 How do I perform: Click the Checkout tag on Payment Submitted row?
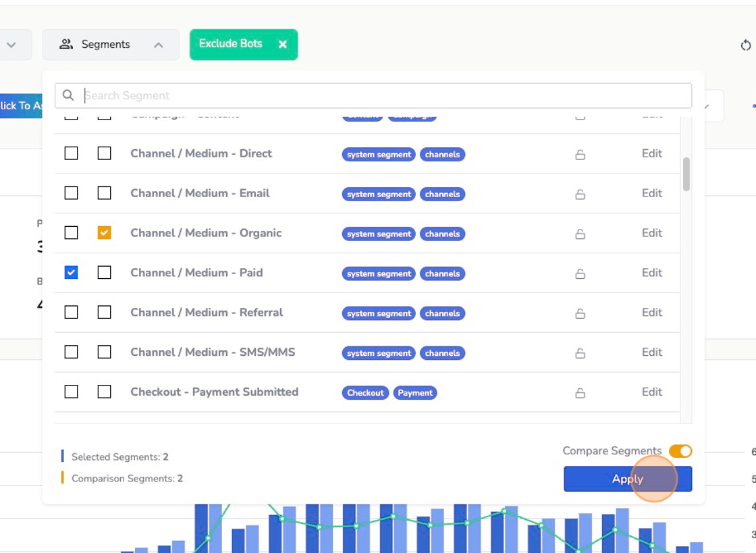pos(365,393)
